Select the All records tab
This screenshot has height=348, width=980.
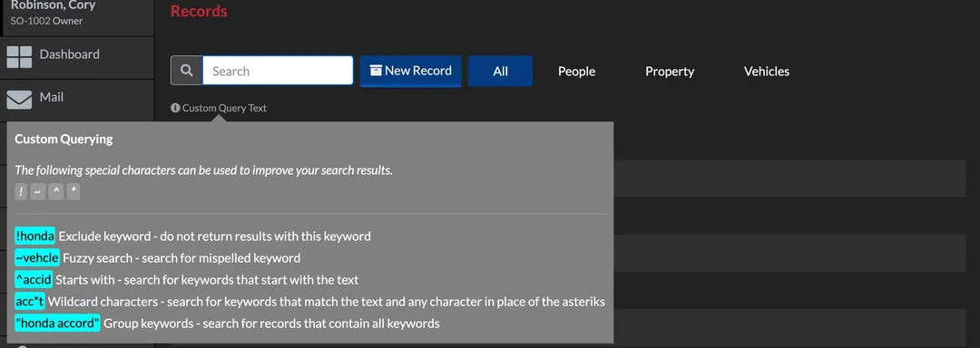[500, 71]
